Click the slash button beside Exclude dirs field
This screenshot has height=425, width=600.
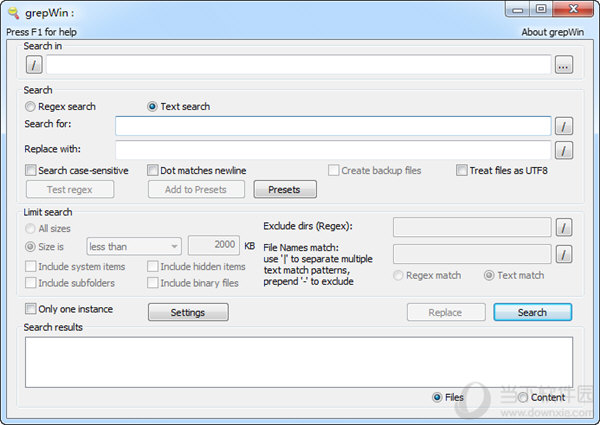[564, 228]
